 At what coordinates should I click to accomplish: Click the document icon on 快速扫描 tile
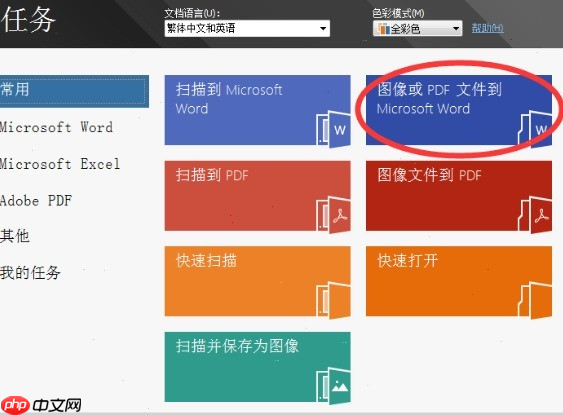[334, 300]
